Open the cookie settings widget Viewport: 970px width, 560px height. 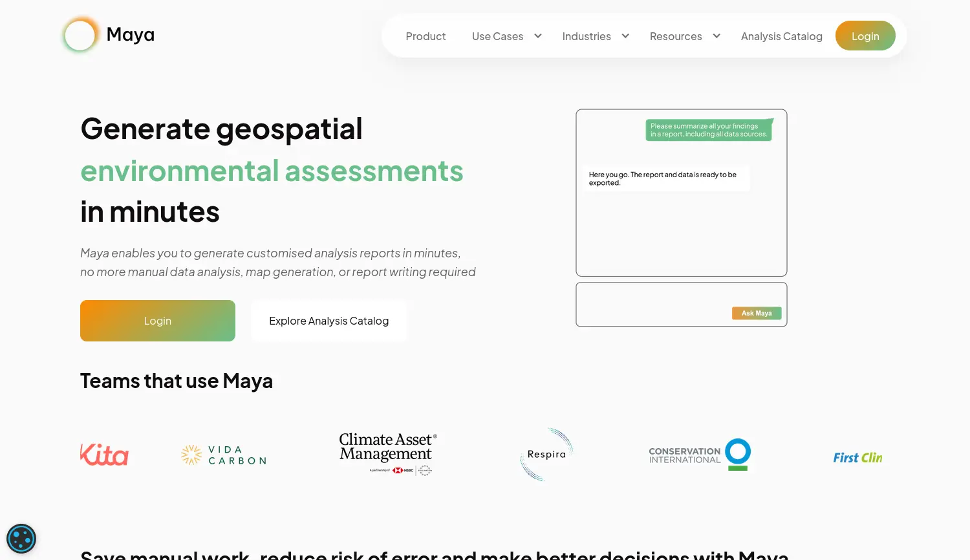coord(21,538)
